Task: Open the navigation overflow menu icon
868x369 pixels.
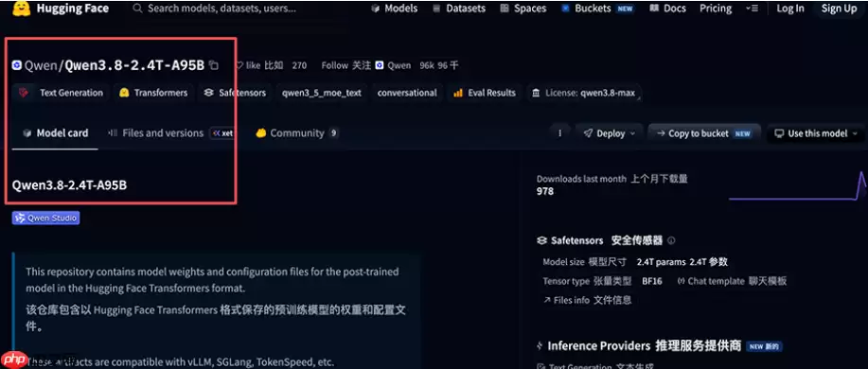Action: pos(753,9)
